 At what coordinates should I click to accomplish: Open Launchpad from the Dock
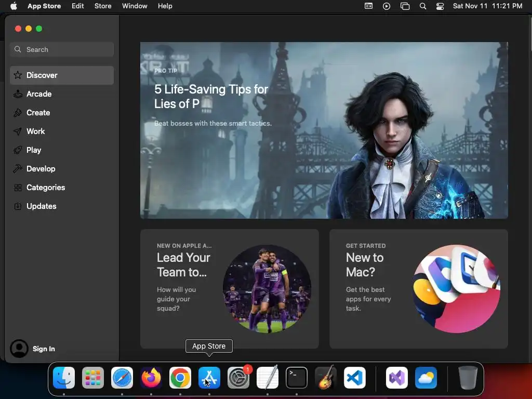[x=93, y=378]
